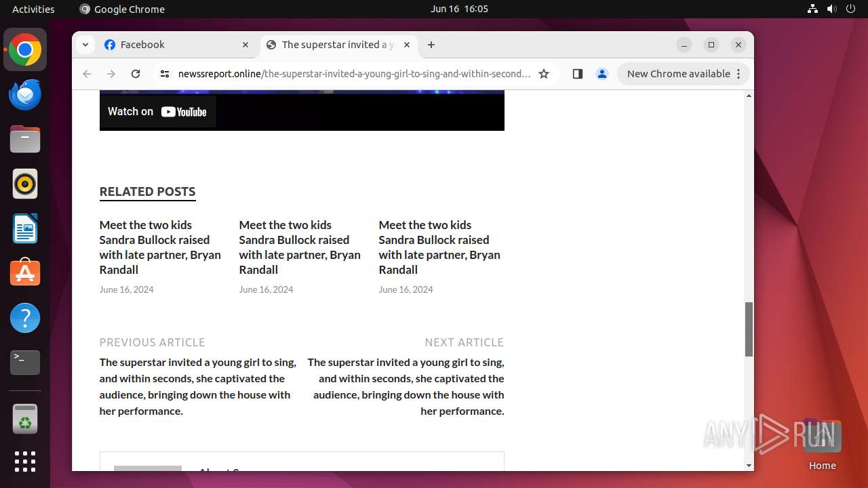
Task: Click the page vertical scrollbar thumb
Action: [749, 329]
